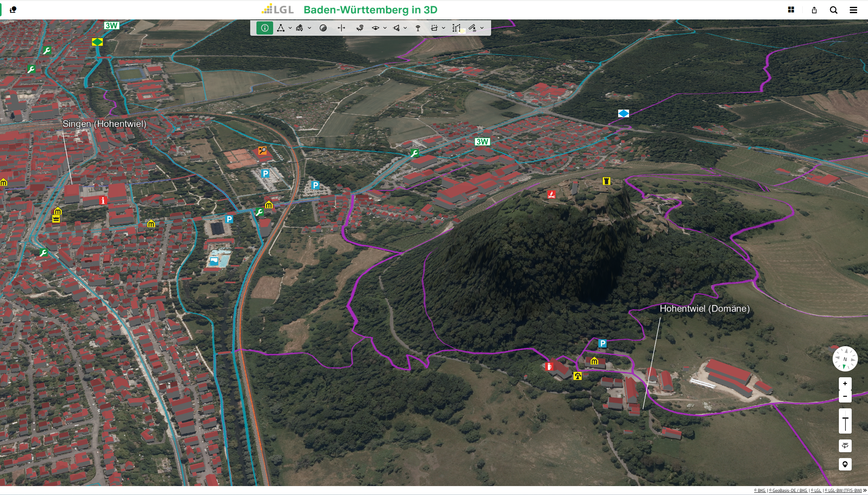Click the share export icon
The image size is (868, 495).
(x=814, y=10)
